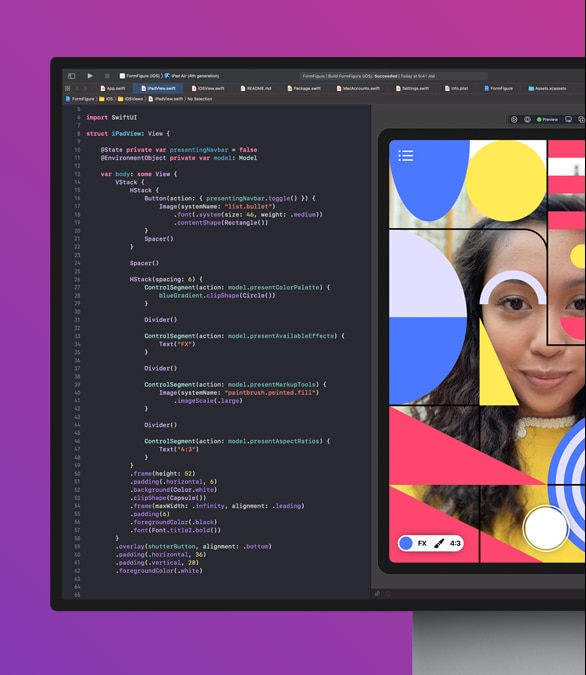Image resolution: width=586 pixels, height=675 pixels.
Task: Open the related items grid icon
Action: [68, 88]
